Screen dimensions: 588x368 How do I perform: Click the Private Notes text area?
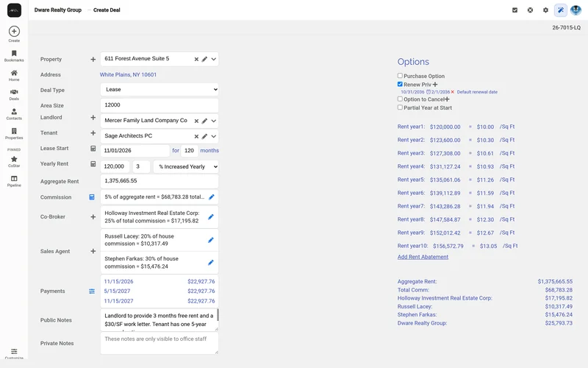click(159, 343)
